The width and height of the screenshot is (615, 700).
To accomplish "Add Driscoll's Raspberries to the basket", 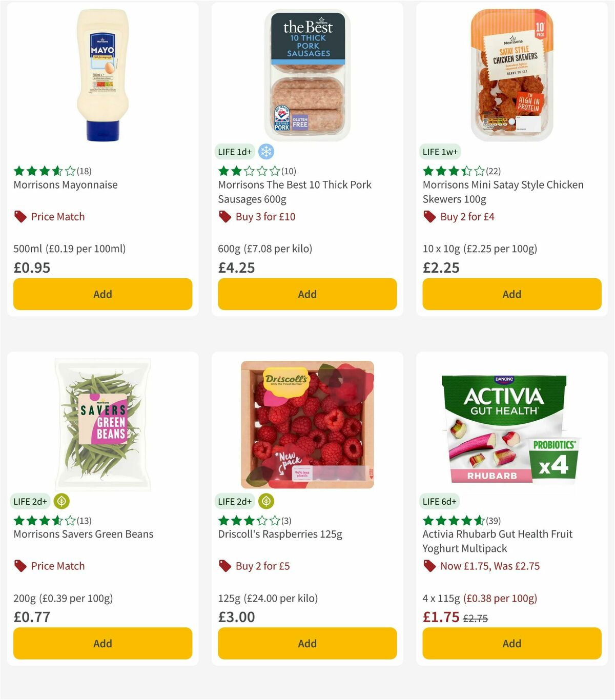I will (x=307, y=643).
